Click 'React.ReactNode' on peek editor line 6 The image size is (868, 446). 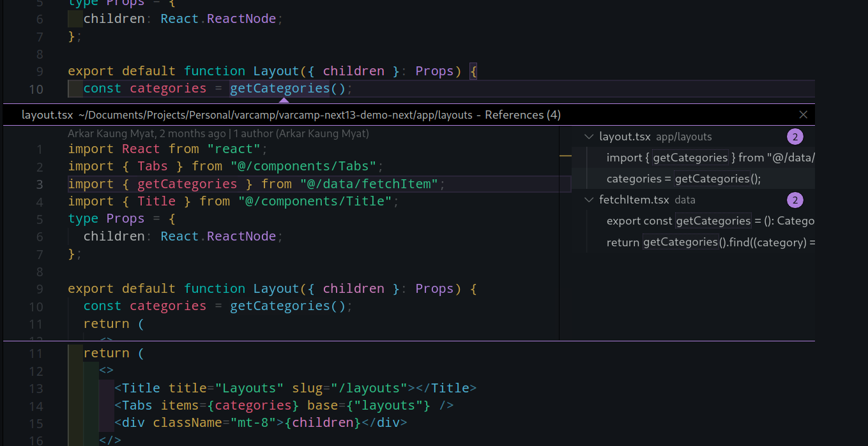click(x=218, y=236)
